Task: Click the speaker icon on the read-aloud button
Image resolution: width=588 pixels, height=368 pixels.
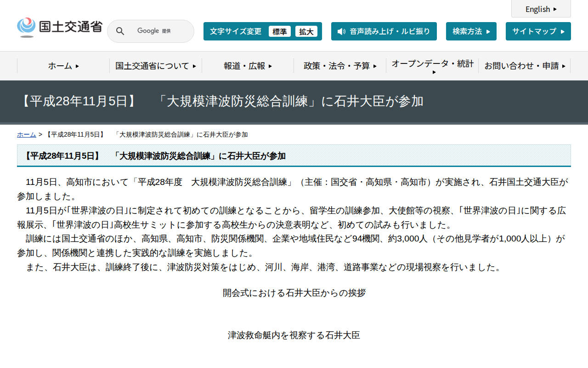Action: (x=340, y=31)
